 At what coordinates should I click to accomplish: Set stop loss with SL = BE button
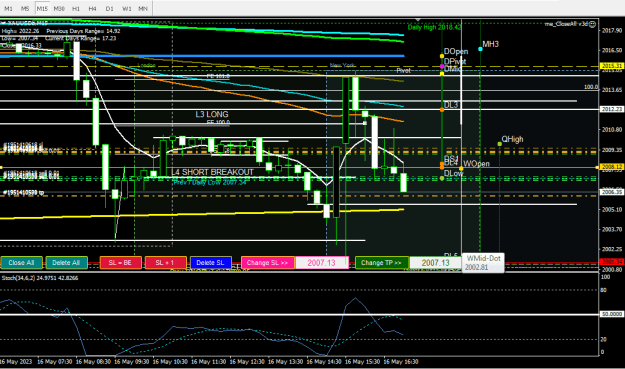[120, 263]
